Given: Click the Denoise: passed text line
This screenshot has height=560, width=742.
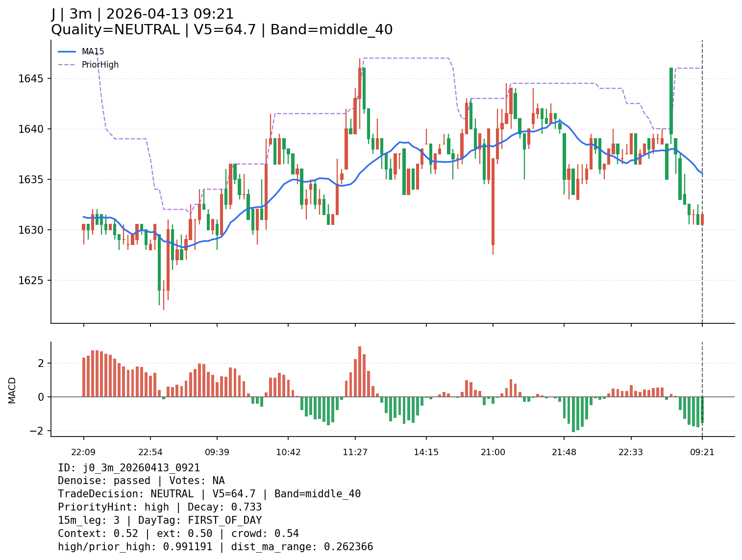Looking at the screenshot, I should [141, 481].
